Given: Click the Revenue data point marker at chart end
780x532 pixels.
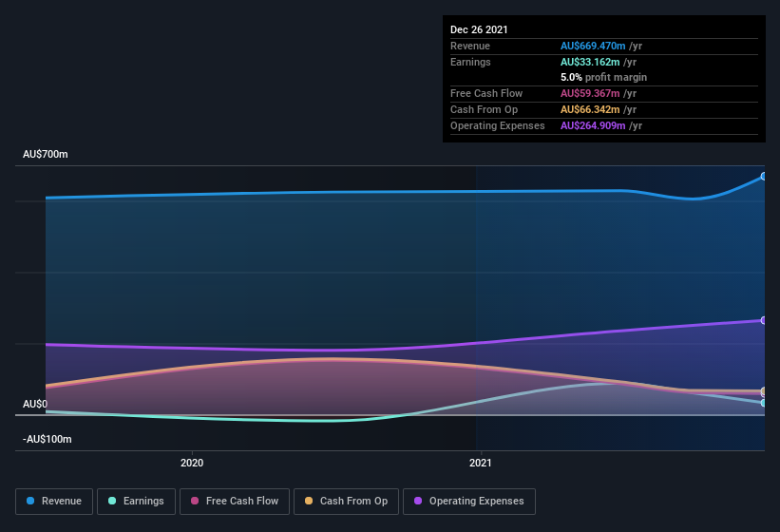Looking at the screenshot, I should pyautogui.click(x=764, y=177).
